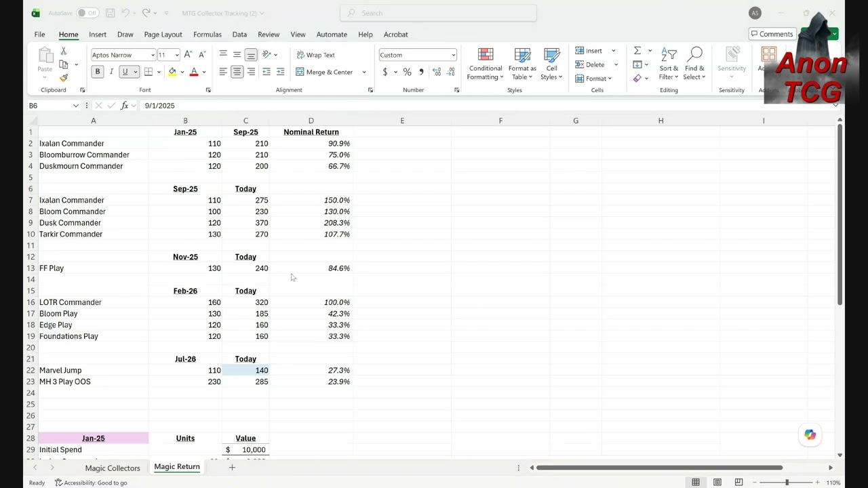868x488 pixels.
Task: Apply the red Font Color
Action: tap(194, 72)
